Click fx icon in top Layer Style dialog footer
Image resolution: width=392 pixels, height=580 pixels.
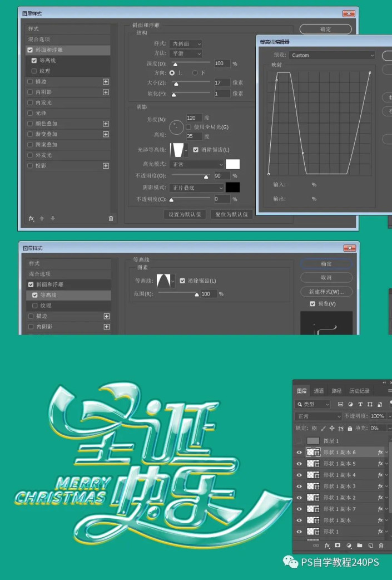click(x=32, y=218)
